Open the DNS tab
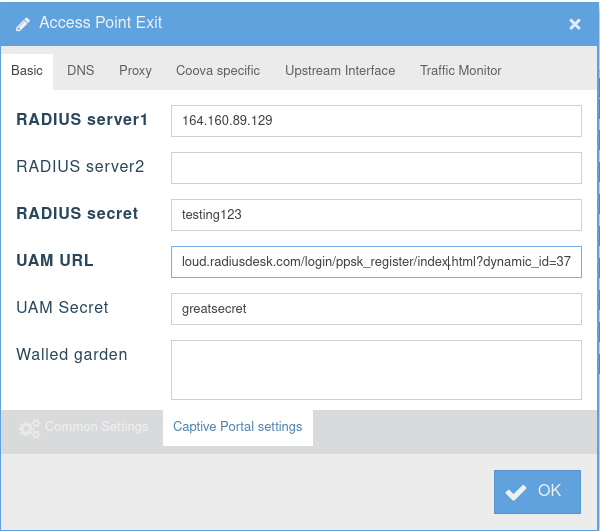600x531 pixels. [x=80, y=71]
